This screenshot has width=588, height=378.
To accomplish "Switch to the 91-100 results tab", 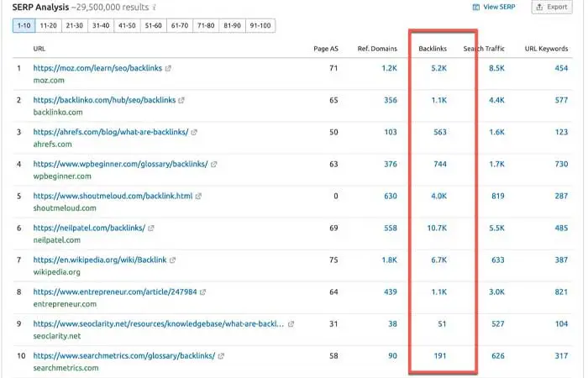I will 260,25.
